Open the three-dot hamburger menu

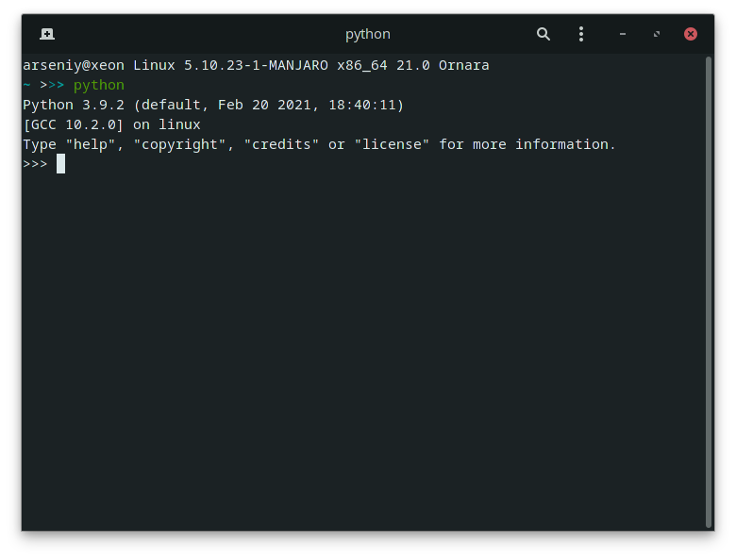click(x=581, y=34)
